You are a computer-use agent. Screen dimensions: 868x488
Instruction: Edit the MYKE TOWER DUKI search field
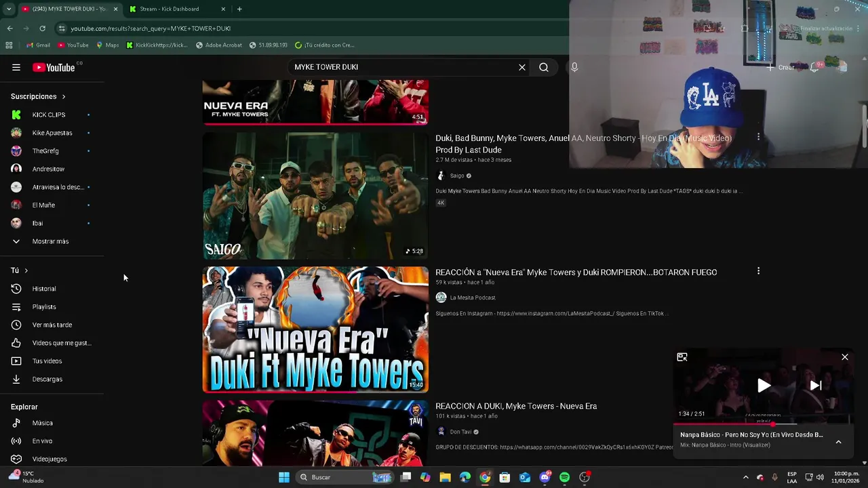pos(403,67)
